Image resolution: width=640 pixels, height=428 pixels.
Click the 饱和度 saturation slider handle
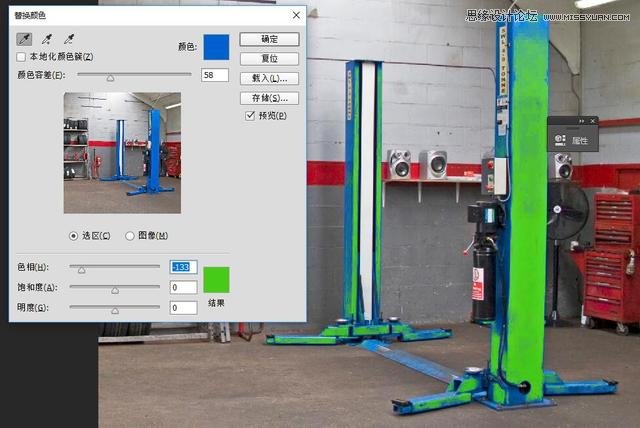pyautogui.click(x=115, y=290)
